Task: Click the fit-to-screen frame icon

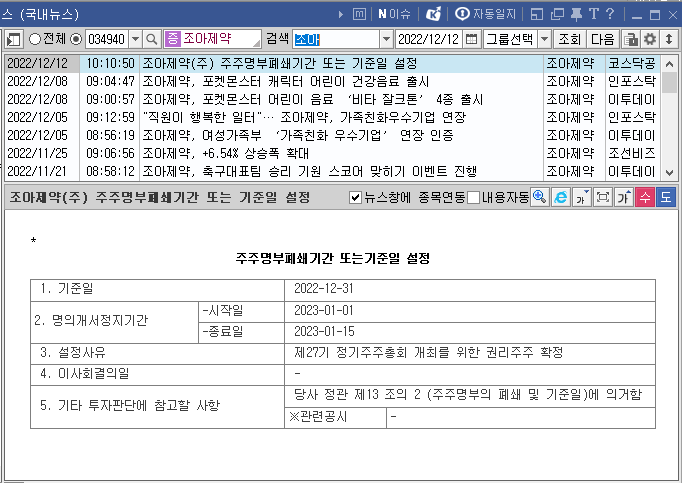Action: tap(603, 197)
